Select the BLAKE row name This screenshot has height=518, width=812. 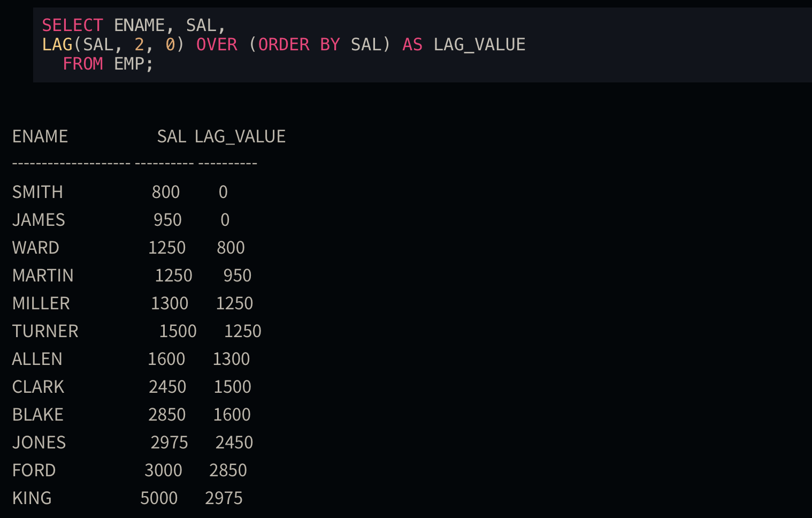point(38,415)
